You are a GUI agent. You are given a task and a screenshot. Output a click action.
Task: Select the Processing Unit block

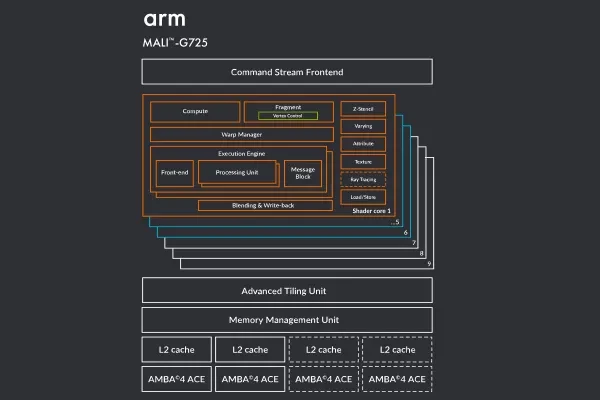point(236,173)
